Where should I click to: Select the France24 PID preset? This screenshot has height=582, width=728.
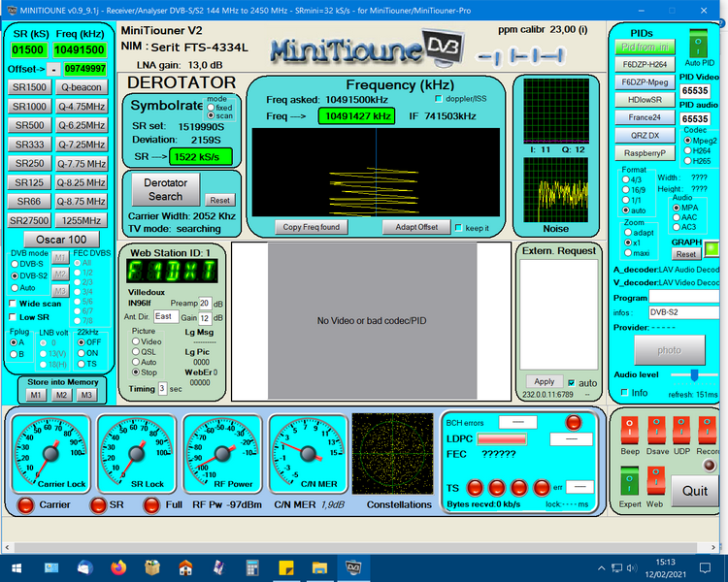[x=645, y=117]
